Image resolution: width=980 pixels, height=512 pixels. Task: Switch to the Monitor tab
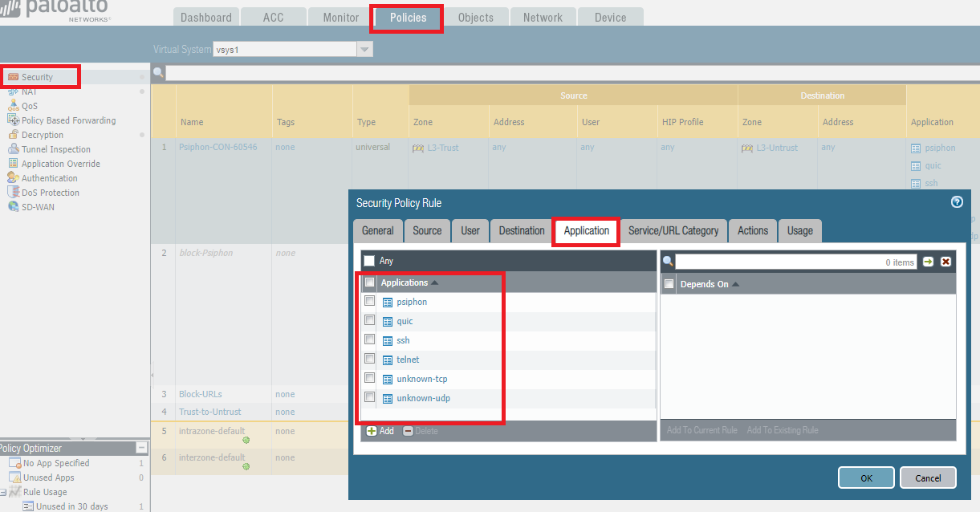(x=341, y=17)
